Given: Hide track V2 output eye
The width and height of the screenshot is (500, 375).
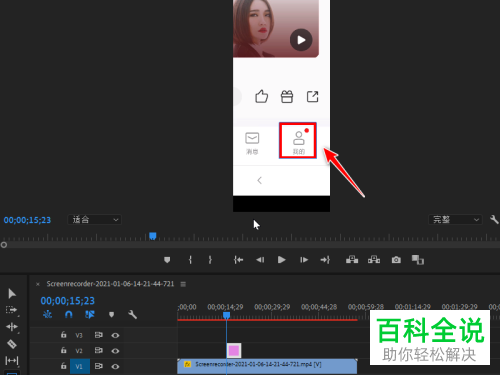Looking at the screenshot, I should click(x=115, y=351).
